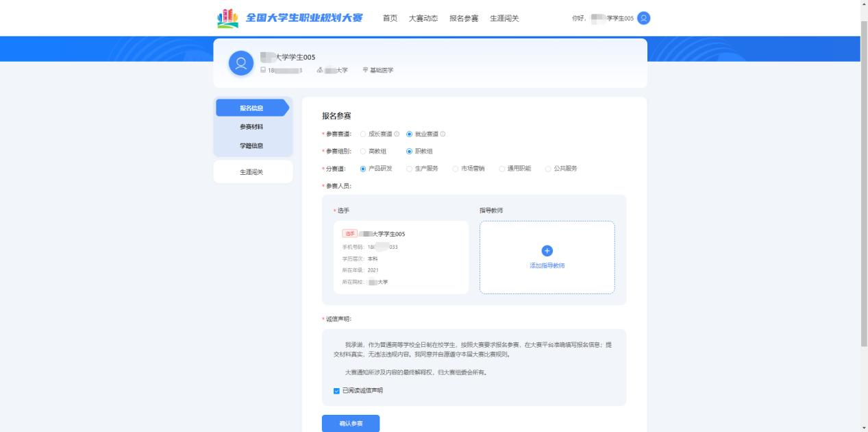Click the large profile avatar in banner
This screenshot has height=432, width=868.
240,64
